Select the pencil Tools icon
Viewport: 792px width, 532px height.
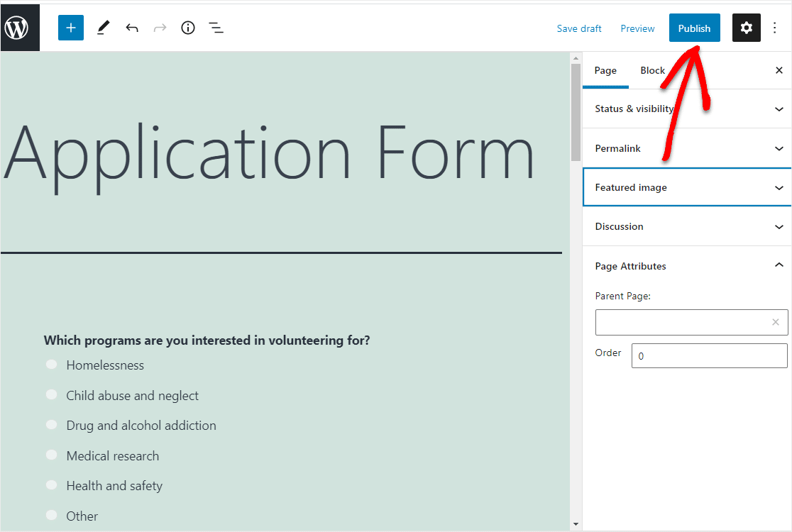click(104, 28)
